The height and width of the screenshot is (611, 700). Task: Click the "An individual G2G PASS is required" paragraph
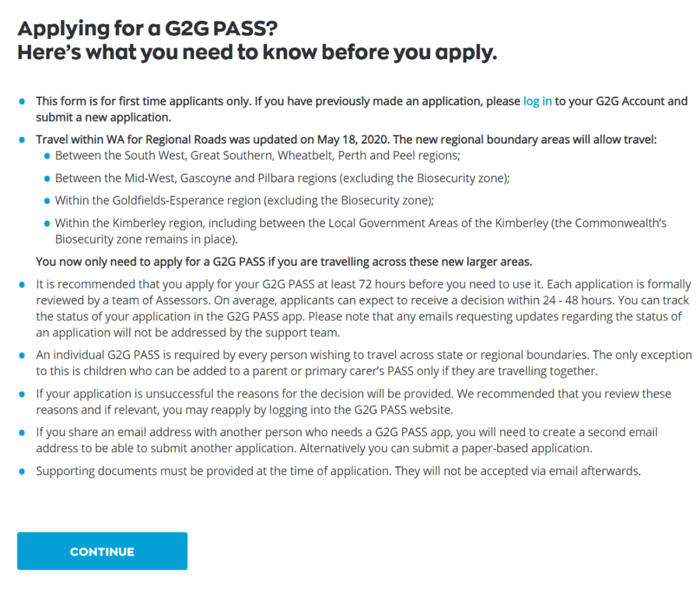pyautogui.click(x=363, y=363)
